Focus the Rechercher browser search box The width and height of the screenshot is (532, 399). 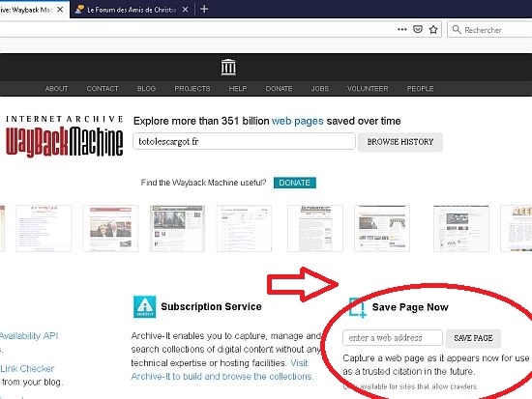click(490, 30)
